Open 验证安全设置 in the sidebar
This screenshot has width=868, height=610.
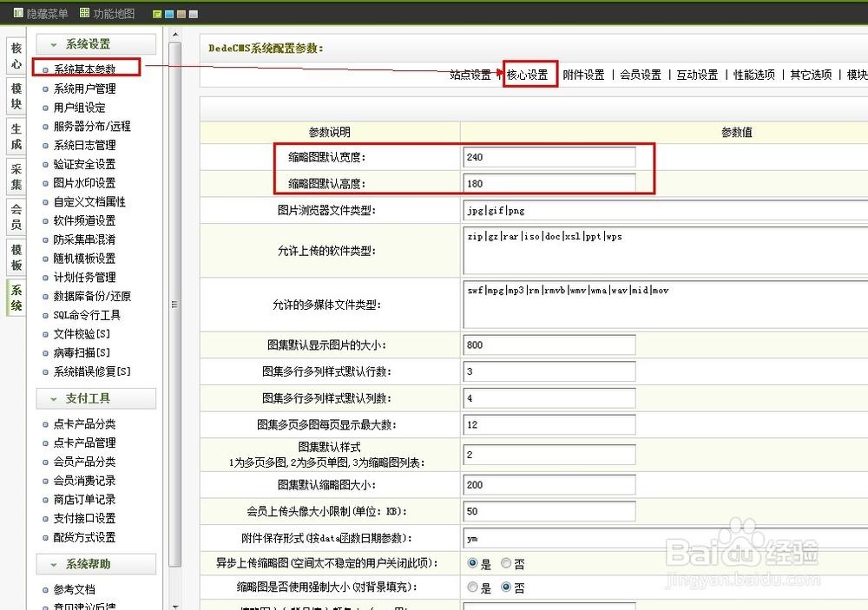(85, 164)
